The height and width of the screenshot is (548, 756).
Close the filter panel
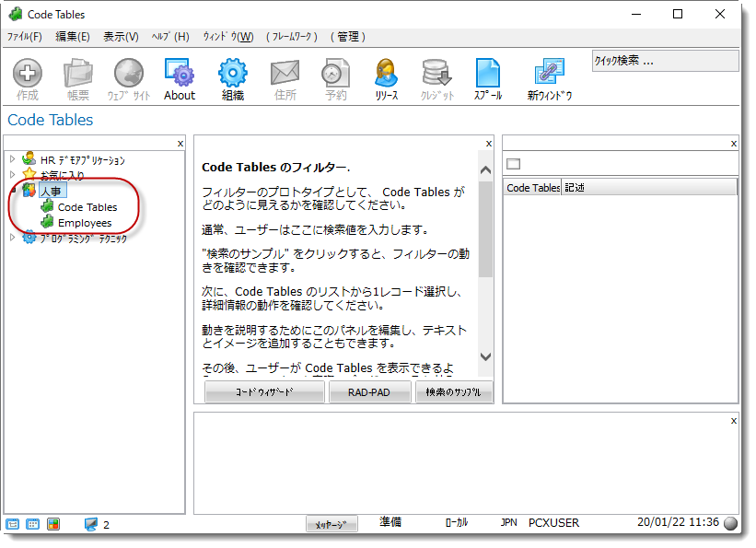pyautogui.click(x=489, y=144)
